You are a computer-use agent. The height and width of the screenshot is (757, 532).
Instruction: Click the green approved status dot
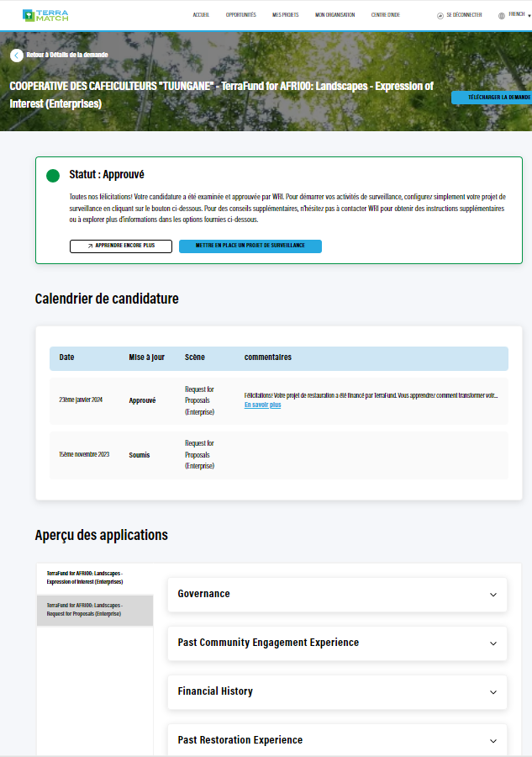[x=53, y=176]
